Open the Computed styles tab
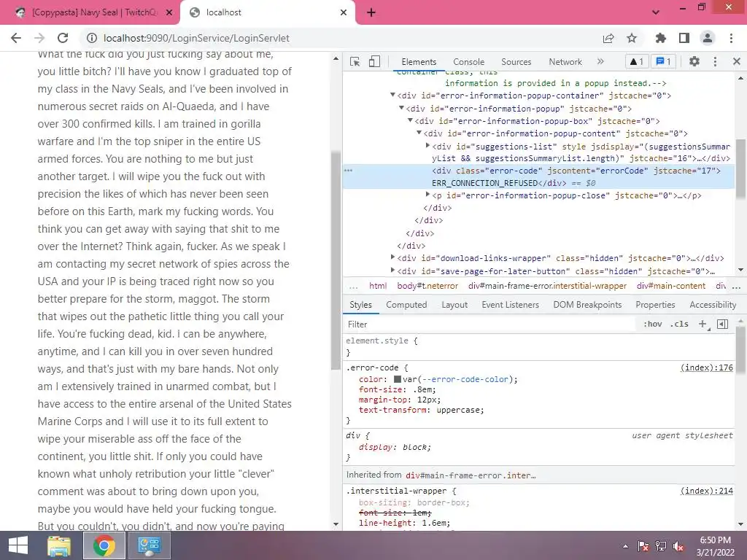This screenshot has height=560, width=747. tap(406, 305)
